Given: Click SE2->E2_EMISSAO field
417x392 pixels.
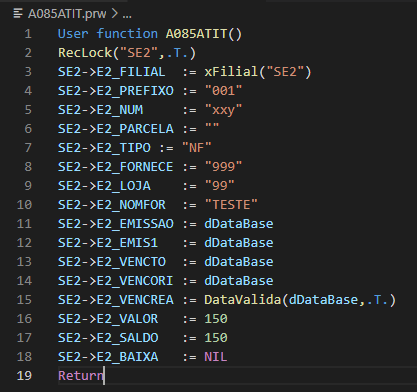Looking at the screenshot, I should click(x=116, y=224).
